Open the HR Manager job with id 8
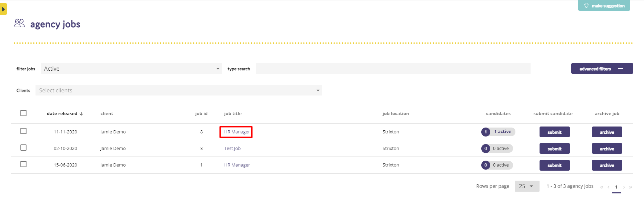The height and width of the screenshot is (222, 644). point(237,132)
